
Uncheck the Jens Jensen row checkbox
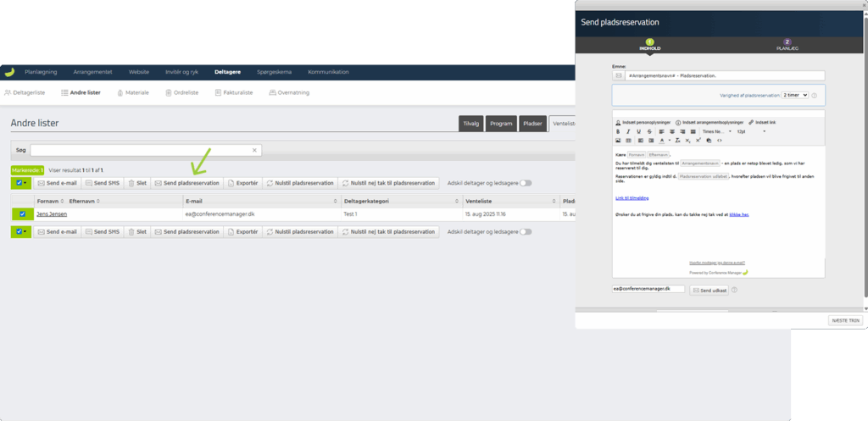[22, 214]
